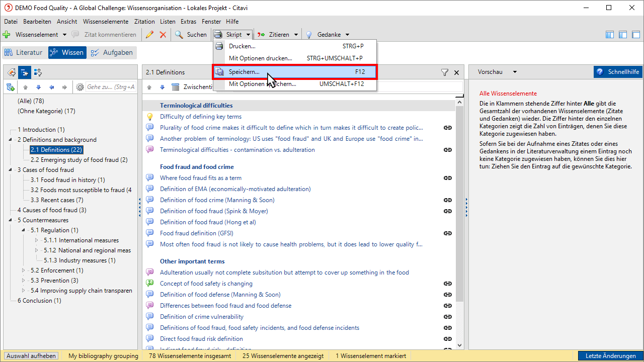
Task: Choose Mit Optionen speichern...
Action: point(295,84)
